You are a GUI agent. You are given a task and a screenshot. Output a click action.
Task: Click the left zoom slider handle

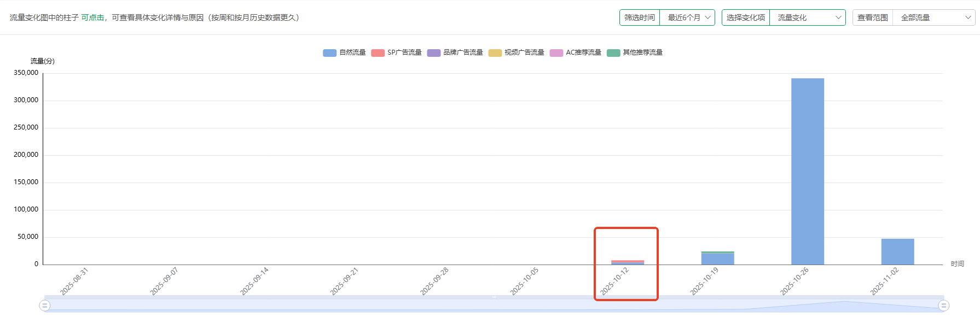(45, 306)
